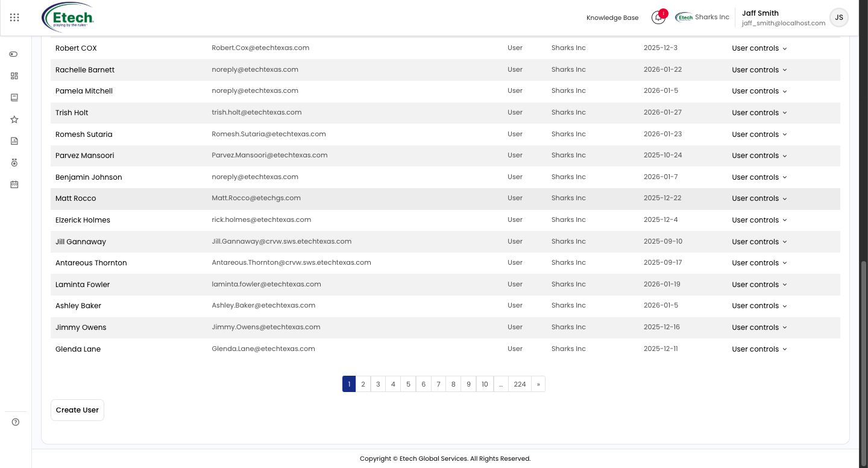Toggle the switch icon atop the sidebar
868x468 pixels.
pyautogui.click(x=14, y=54)
